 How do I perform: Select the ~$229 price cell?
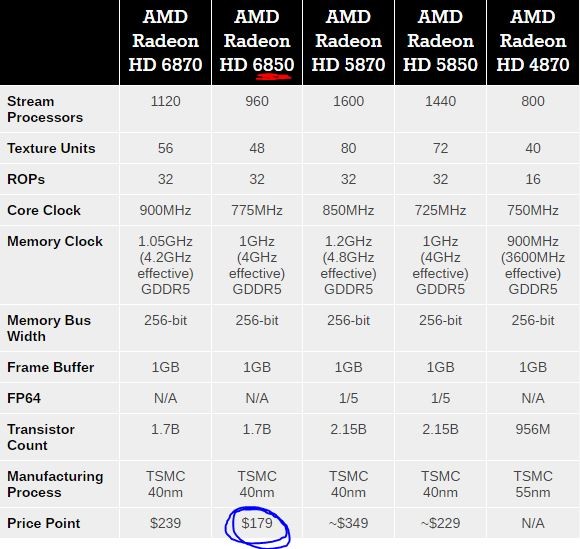(440, 523)
